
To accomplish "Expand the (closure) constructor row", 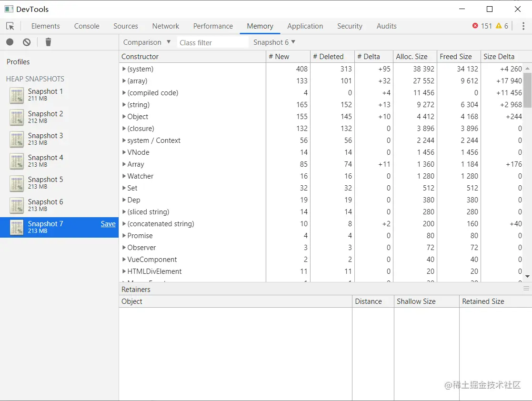I will point(124,128).
